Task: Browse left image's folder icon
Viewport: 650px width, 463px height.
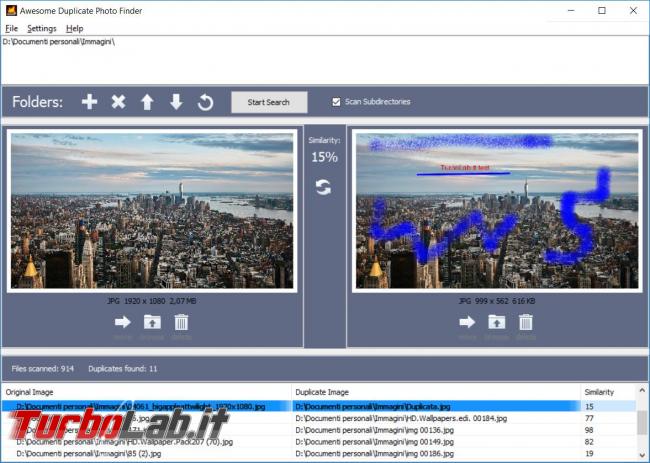Action: [152, 322]
